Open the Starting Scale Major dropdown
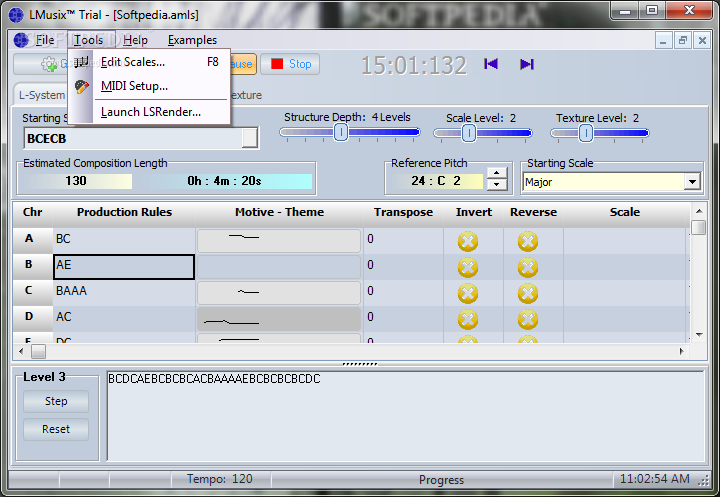Image resolution: width=720 pixels, height=497 pixels. coord(692,182)
